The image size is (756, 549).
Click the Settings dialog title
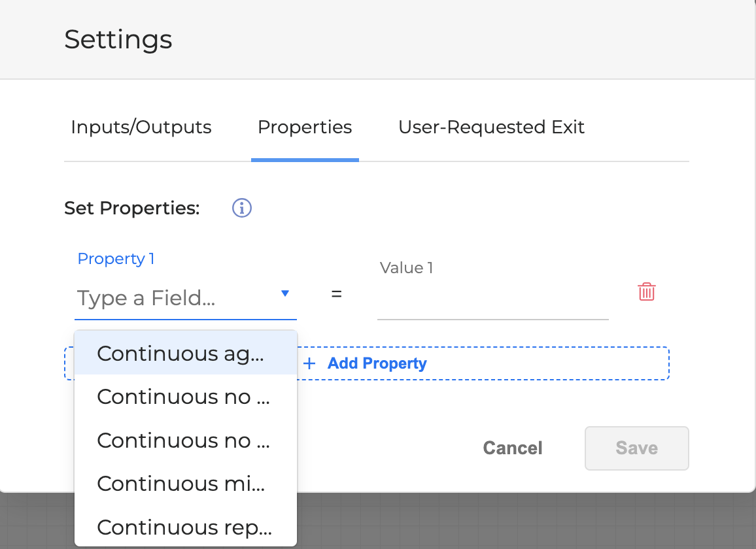coord(118,40)
